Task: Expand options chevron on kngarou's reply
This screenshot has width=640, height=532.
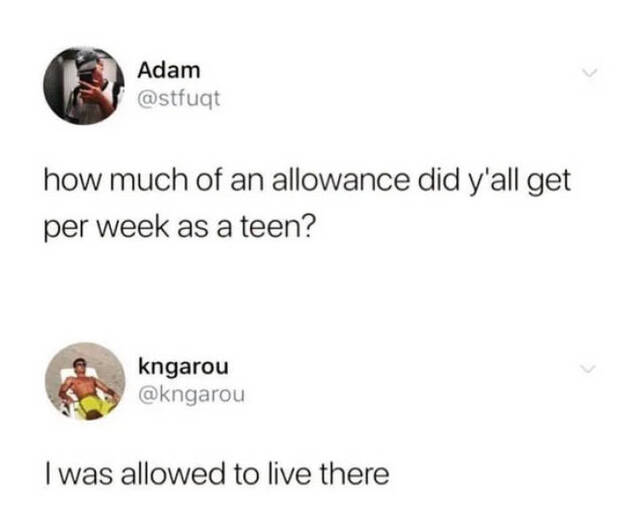Action: point(589,369)
